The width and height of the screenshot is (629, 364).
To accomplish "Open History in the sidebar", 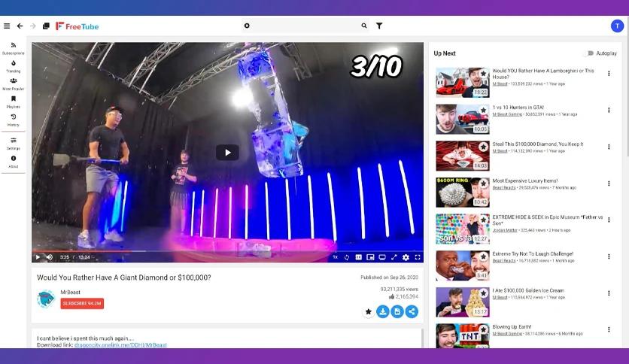I will pos(14,120).
